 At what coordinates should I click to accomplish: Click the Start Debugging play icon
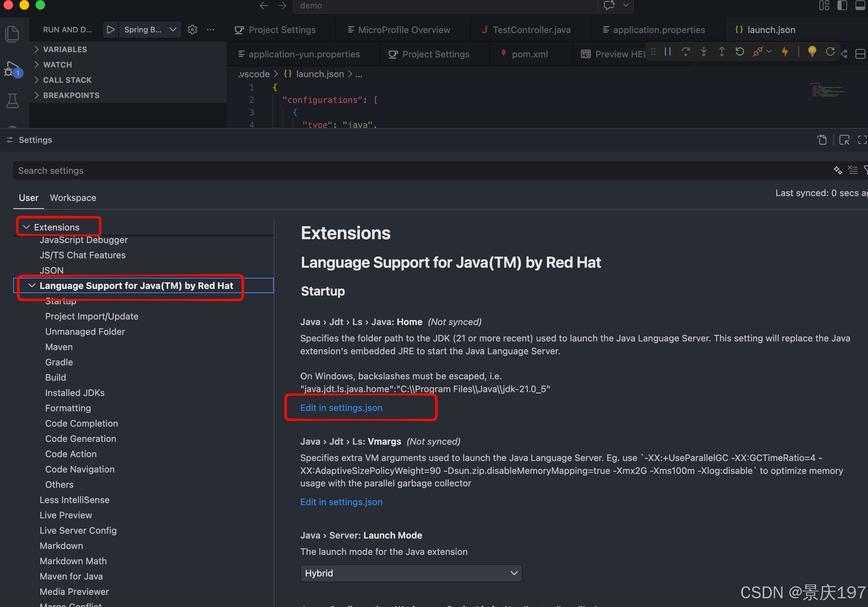pos(111,30)
